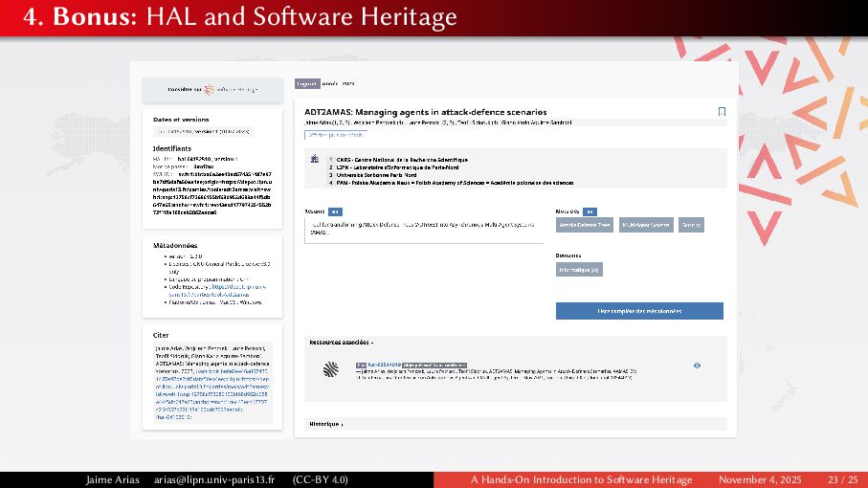
Task: Click the Logiciel document type badge
Action: [x=306, y=83]
